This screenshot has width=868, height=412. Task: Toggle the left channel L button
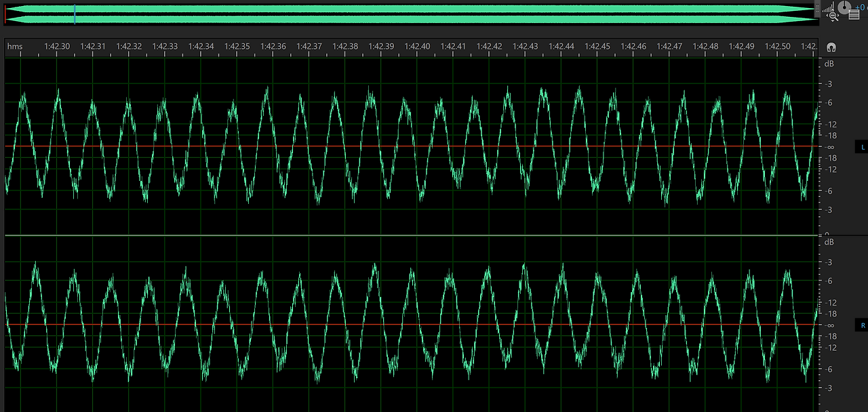click(x=863, y=147)
